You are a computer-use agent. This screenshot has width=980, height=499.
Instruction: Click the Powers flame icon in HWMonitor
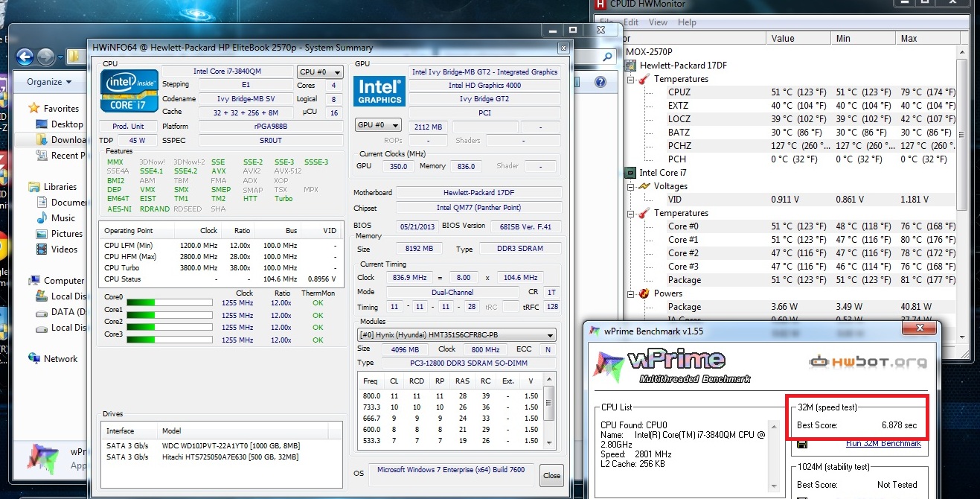[x=644, y=293]
